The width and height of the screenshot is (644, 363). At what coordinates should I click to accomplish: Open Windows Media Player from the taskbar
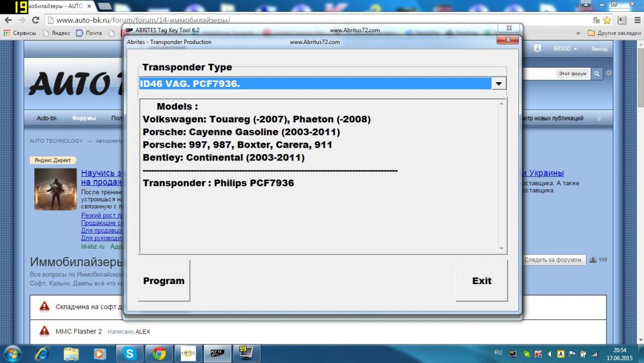point(100,353)
